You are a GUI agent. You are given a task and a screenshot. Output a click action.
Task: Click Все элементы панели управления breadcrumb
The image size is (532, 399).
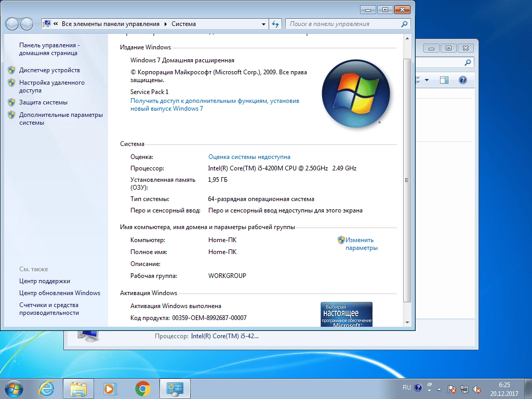coord(110,24)
